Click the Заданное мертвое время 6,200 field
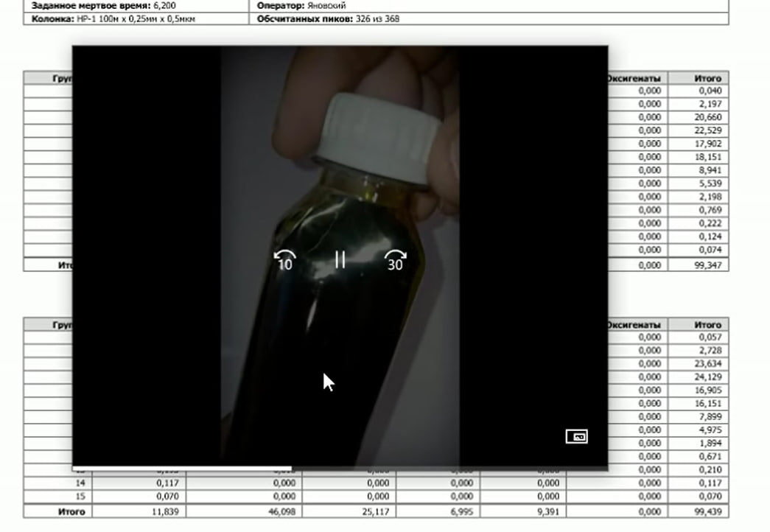Image resolution: width=770 pixels, height=532 pixels. [x=136, y=6]
